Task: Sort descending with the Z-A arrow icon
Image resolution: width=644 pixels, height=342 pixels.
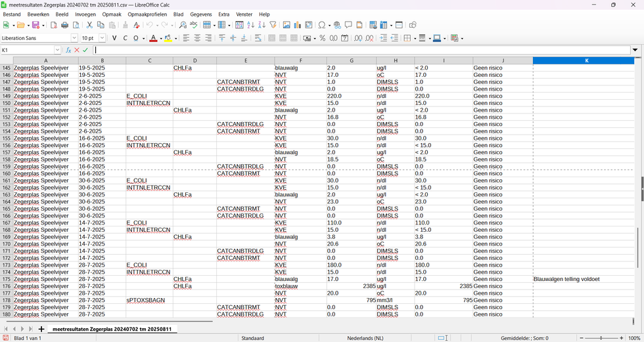Action: coord(262,25)
